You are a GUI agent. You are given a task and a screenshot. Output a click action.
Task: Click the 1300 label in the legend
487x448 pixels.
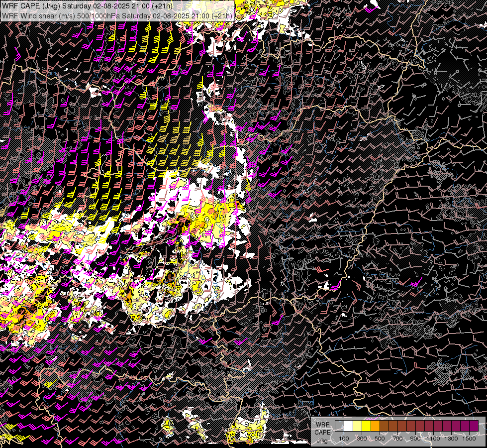451,439
